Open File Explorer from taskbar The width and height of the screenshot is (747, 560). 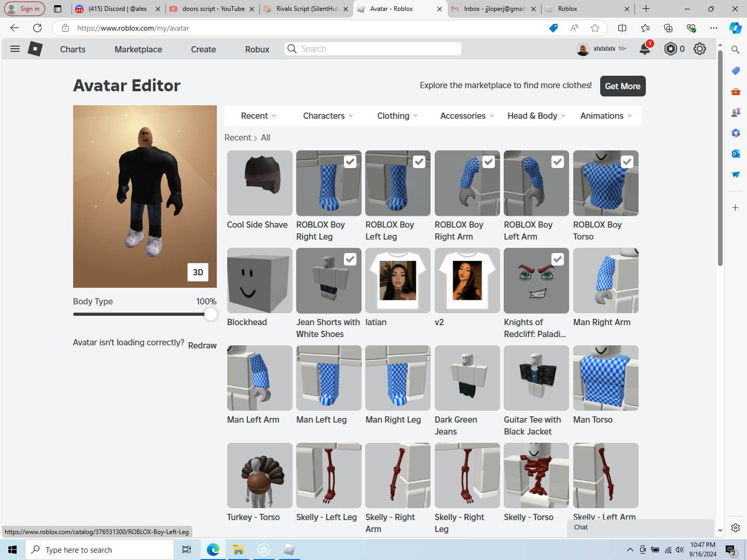238,550
